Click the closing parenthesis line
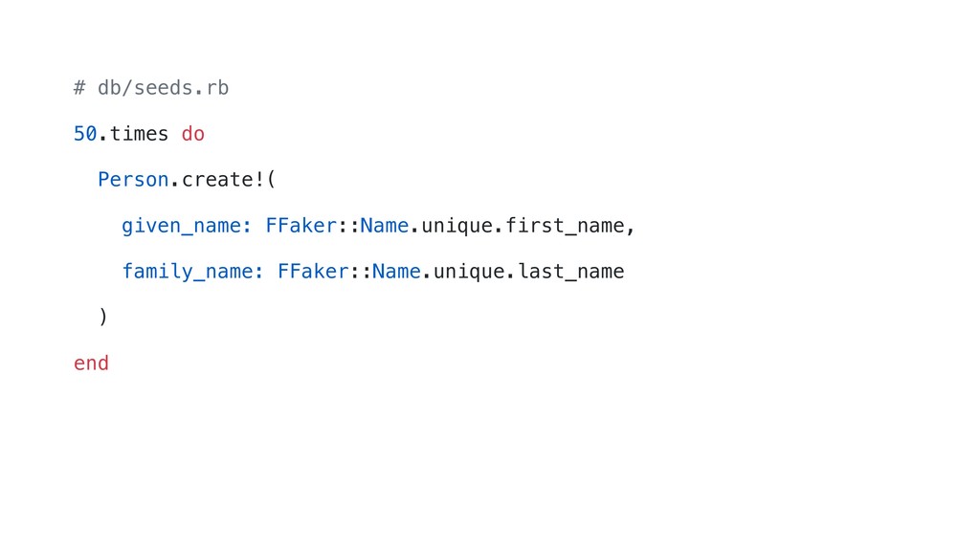 (x=103, y=318)
